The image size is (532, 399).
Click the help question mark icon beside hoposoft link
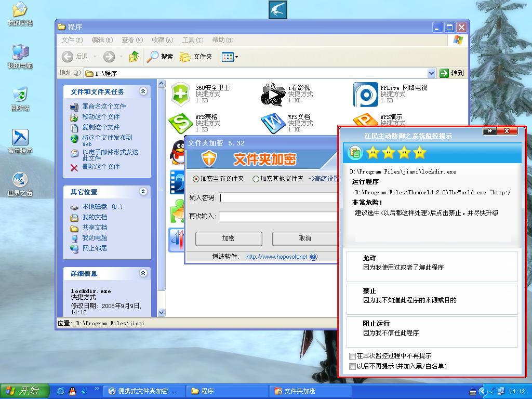[x=313, y=257]
